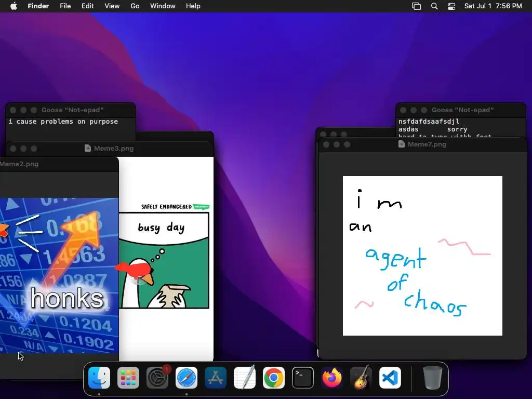Click the busy day goose comic
Image resolution: width=532 pixels, height=399 pixels.
[164, 260]
